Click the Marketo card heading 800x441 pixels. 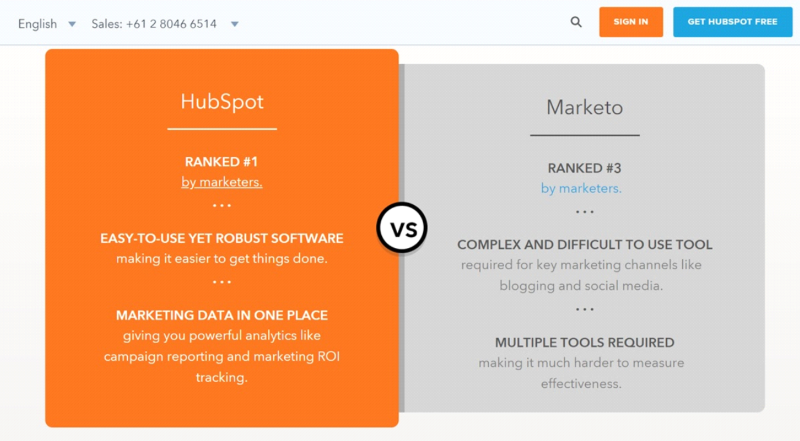[x=585, y=107]
